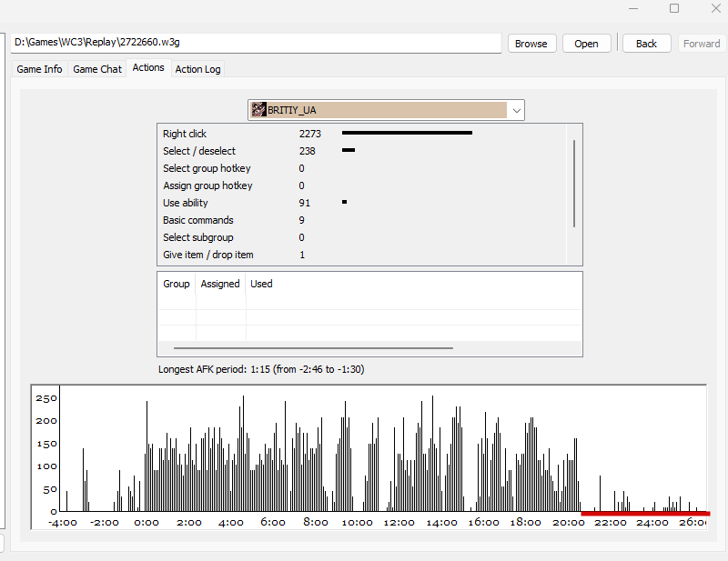
Task: Click the Open button
Action: (x=586, y=44)
